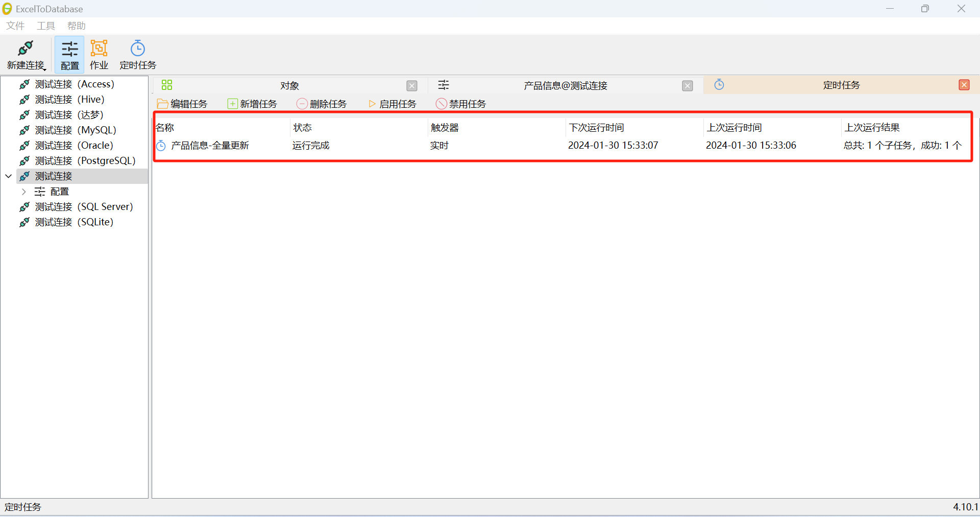Select 测试连接 (MySQL) in the tree
The height and width of the screenshot is (517, 980).
click(x=75, y=130)
